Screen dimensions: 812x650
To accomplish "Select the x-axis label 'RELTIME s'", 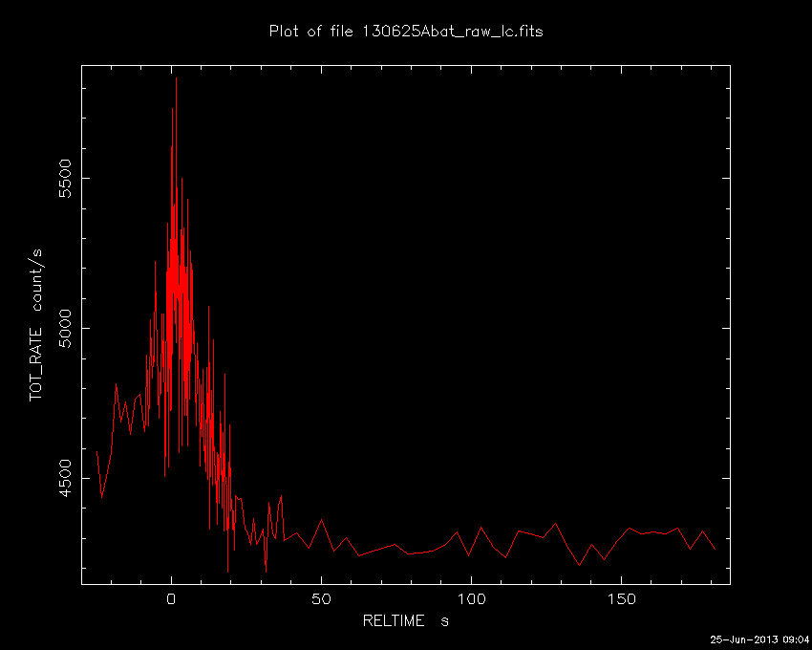I will [405, 620].
